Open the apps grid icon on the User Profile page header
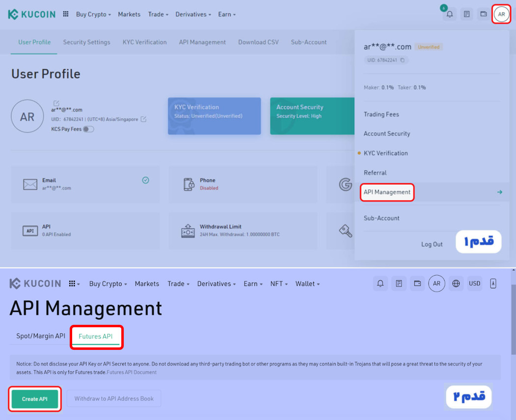The image size is (516, 420). [66, 14]
